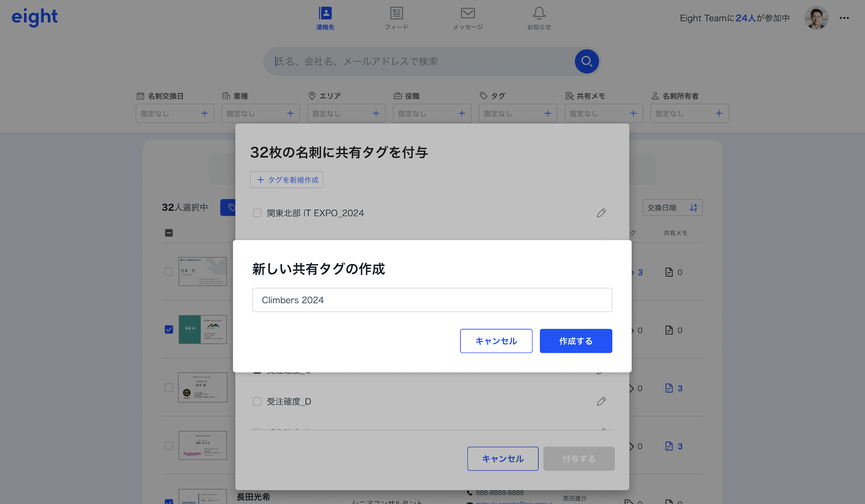Viewport: 865px width, 504px height.
Task: Click the 作成する button
Action: tap(575, 341)
